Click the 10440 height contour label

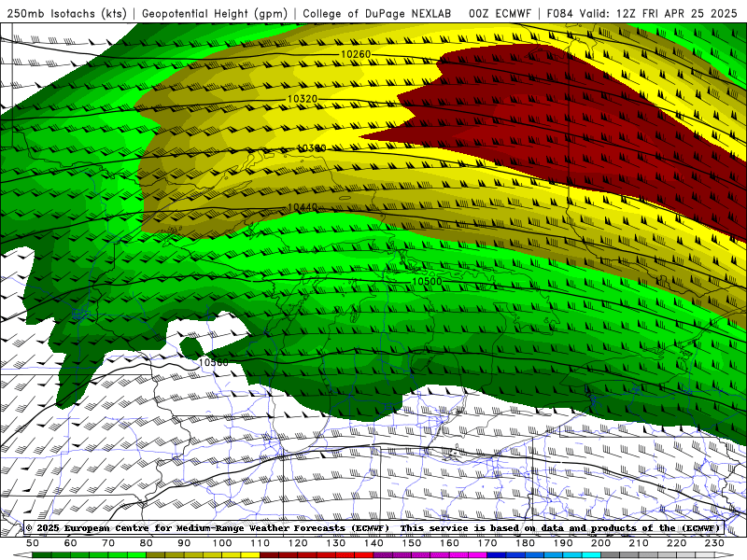[x=303, y=207]
